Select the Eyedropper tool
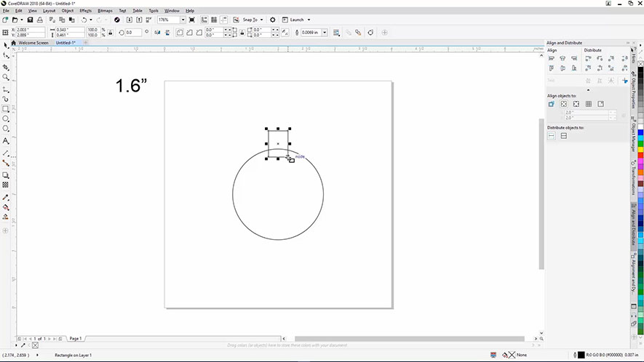 [x=6, y=196]
